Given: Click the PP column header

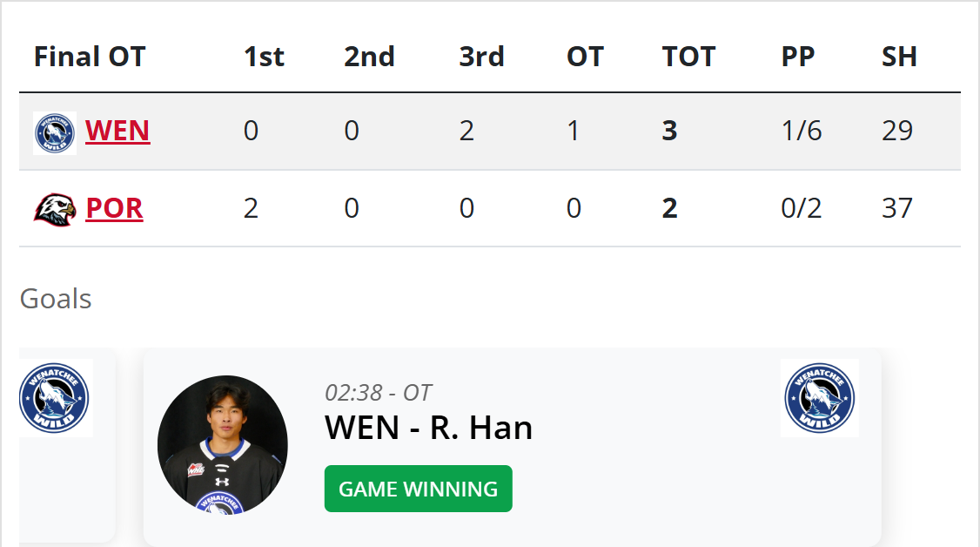Looking at the screenshot, I should (x=797, y=57).
